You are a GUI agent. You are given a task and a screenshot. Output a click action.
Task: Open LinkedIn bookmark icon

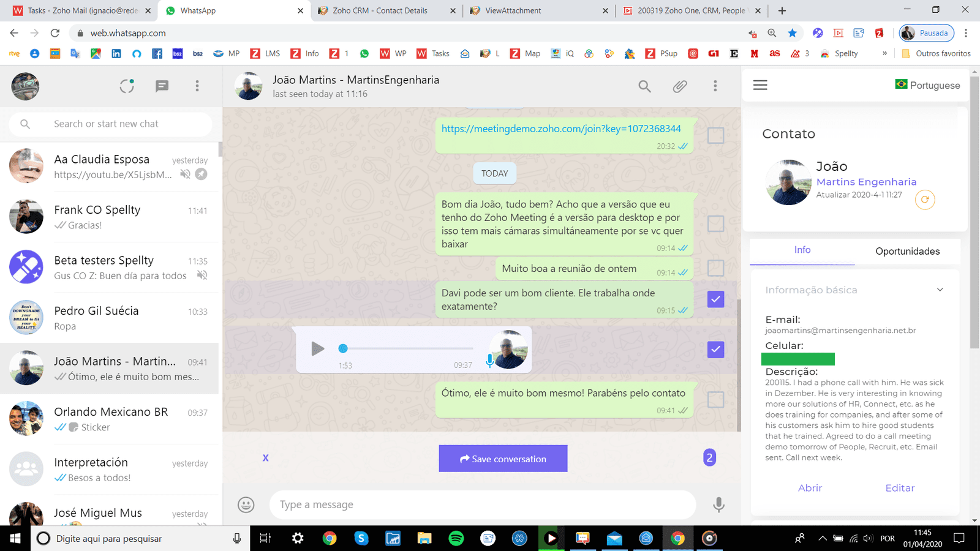[x=116, y=53]
